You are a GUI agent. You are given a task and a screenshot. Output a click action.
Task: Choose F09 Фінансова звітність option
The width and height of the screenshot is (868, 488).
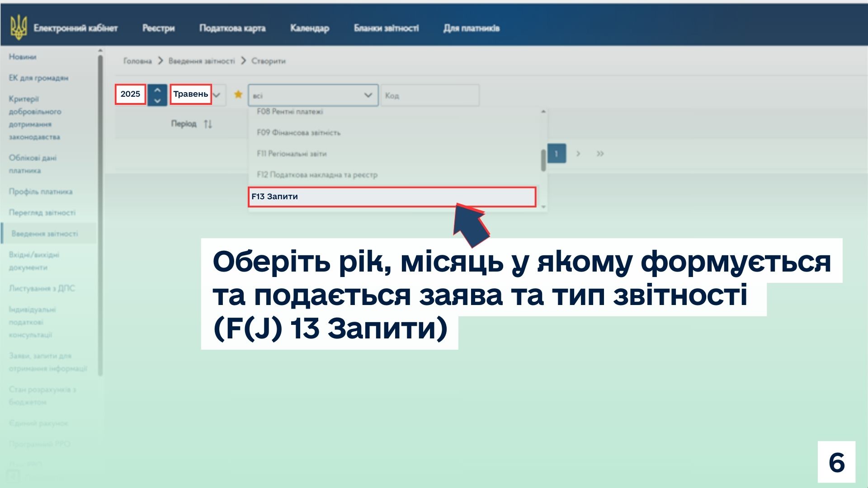[298, 132]
